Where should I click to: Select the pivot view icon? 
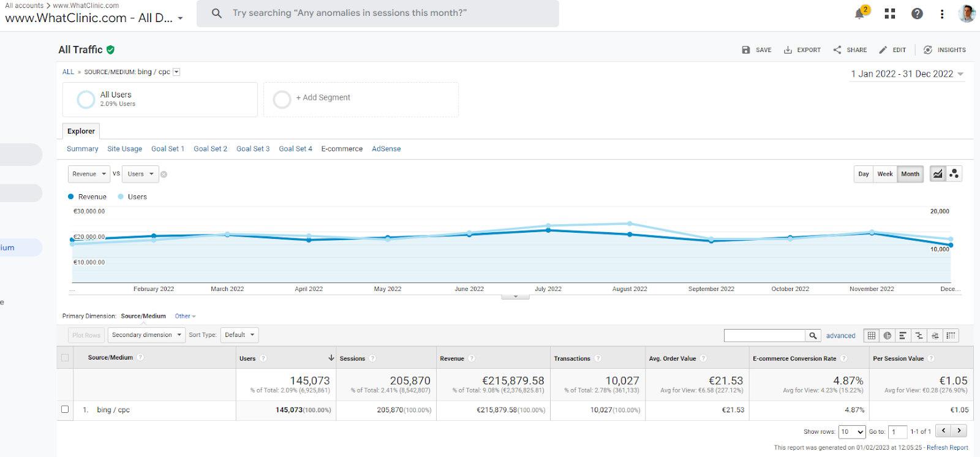point(951,336)
